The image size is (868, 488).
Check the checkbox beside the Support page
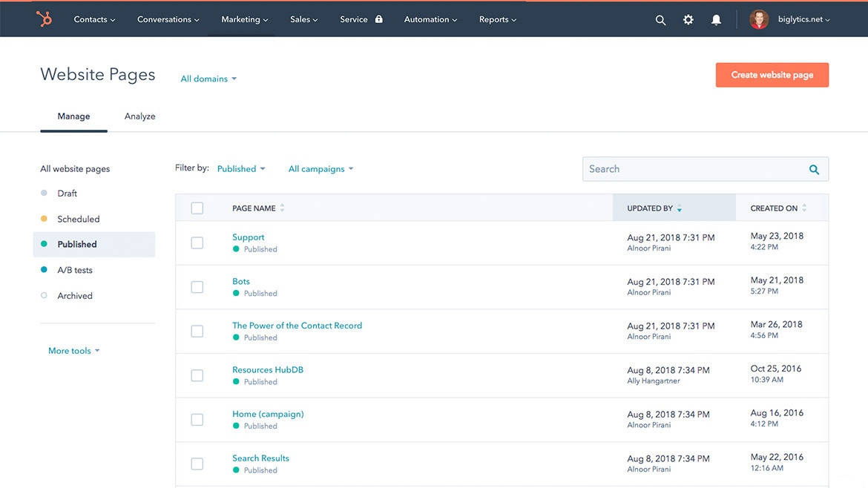point(197,242)
